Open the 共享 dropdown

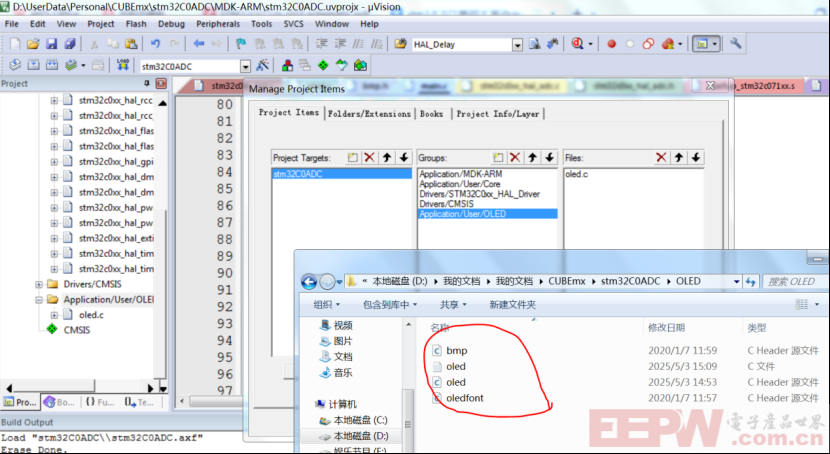(453, 305)
